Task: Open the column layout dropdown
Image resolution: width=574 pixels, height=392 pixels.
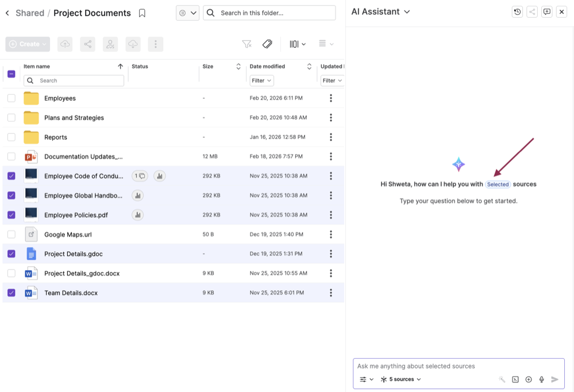Action: click(297, 44)
